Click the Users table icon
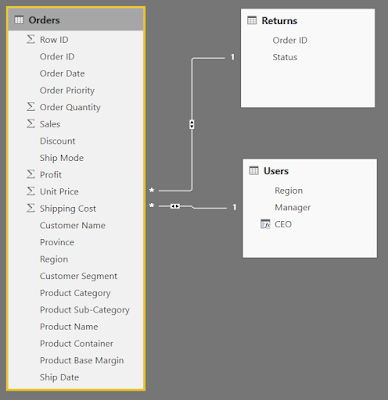This screenshot has width=388, height=400. 254,171
